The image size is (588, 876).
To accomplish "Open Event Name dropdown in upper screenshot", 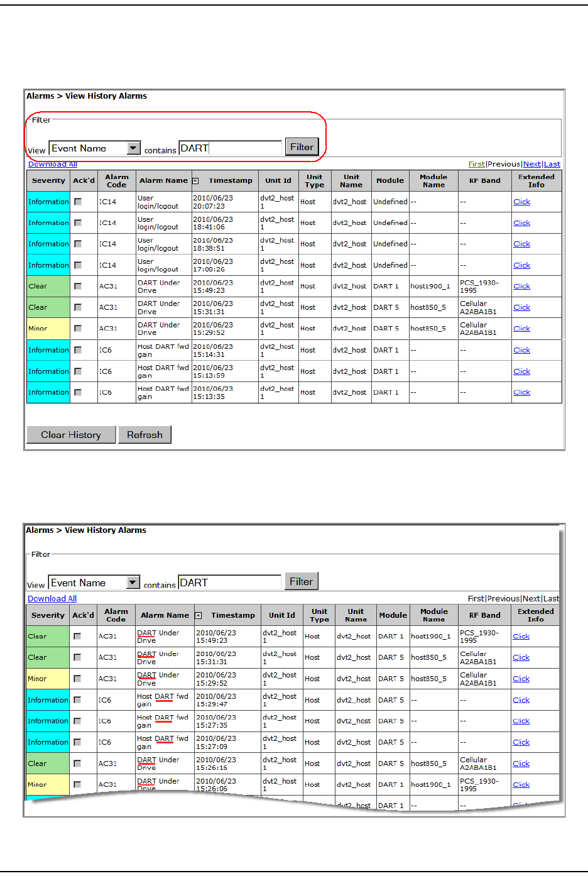I will coord(94,148).
